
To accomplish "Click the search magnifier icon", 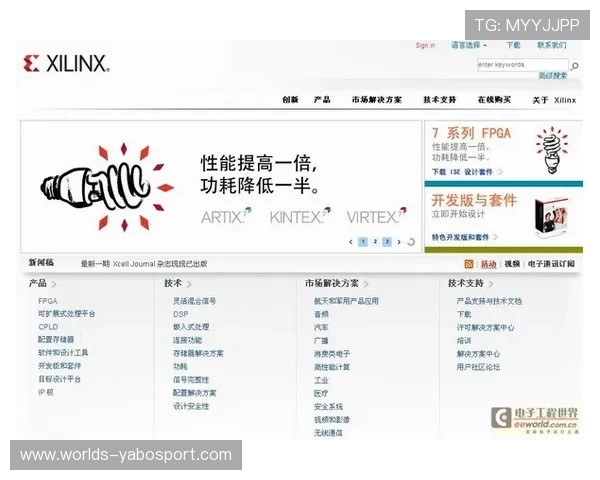I will click(x=574, y=66).
